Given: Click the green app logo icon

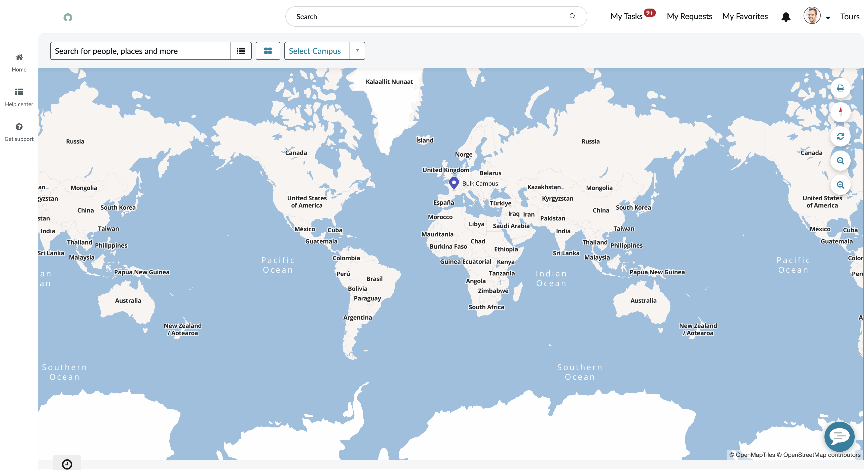Looking at the screenshot, I should (68, 17).
